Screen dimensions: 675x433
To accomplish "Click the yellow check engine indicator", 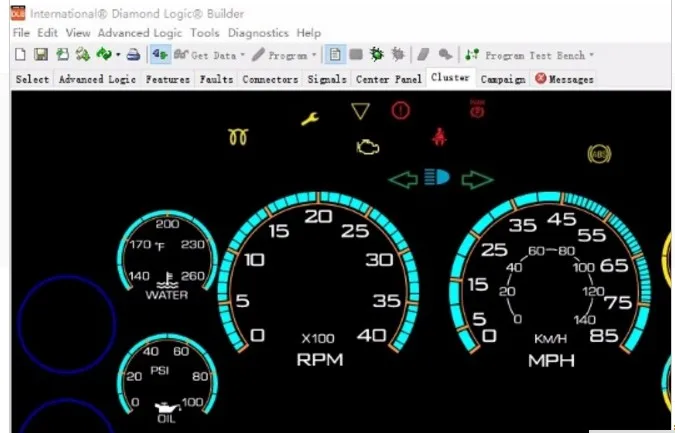I will pos(368,147).
